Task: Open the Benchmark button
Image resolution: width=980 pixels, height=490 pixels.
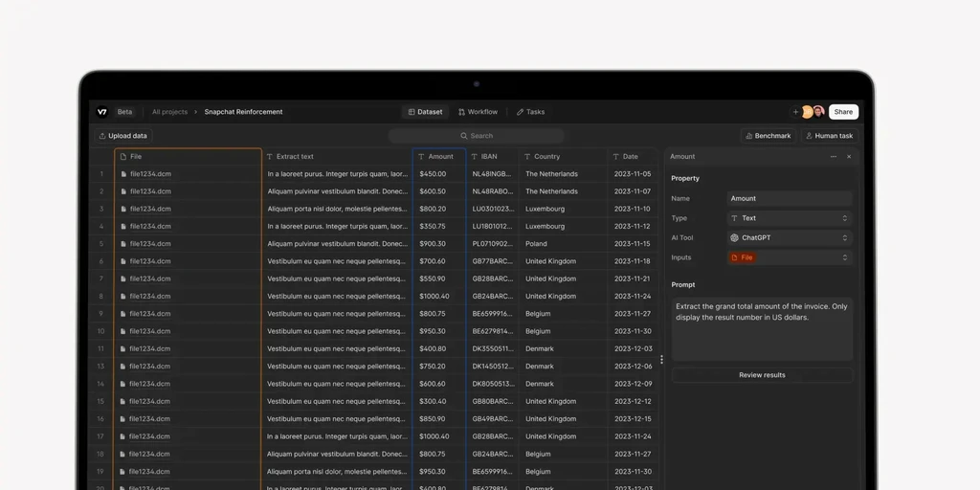Action: (x=768, y=136)
